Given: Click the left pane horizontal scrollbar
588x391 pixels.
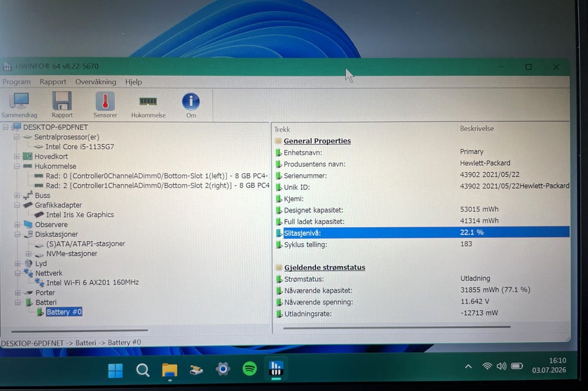Looking at the screenshot, I should click(80, 330).
